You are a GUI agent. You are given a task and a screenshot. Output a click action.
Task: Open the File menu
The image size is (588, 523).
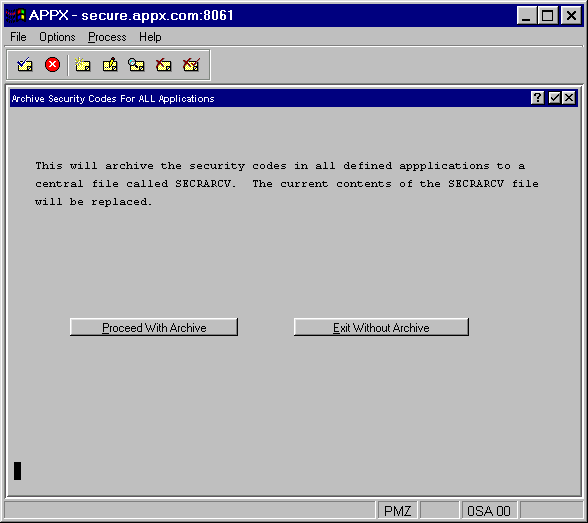18,37
